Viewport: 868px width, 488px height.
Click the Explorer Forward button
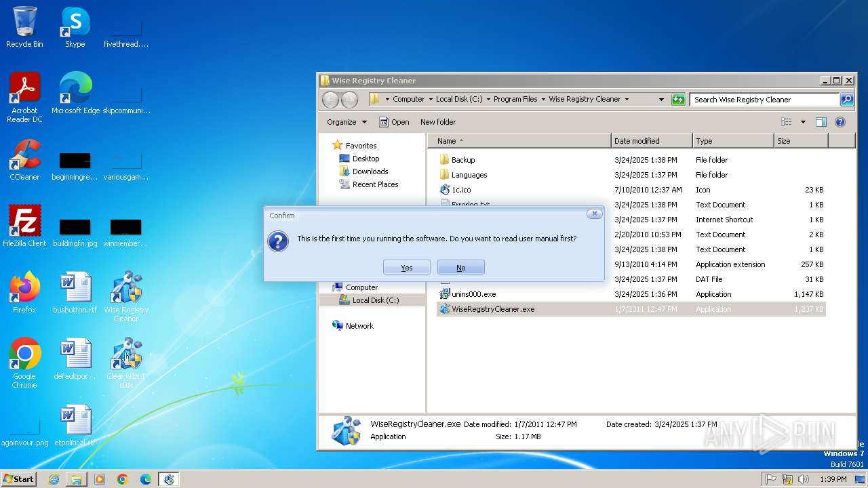tap(349, 100)
